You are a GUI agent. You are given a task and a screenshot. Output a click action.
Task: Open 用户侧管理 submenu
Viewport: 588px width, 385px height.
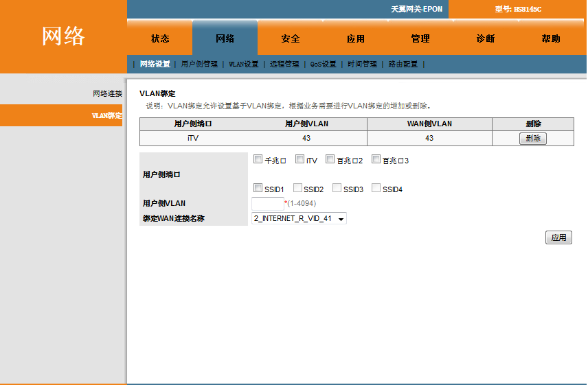(x=199, y=64)
